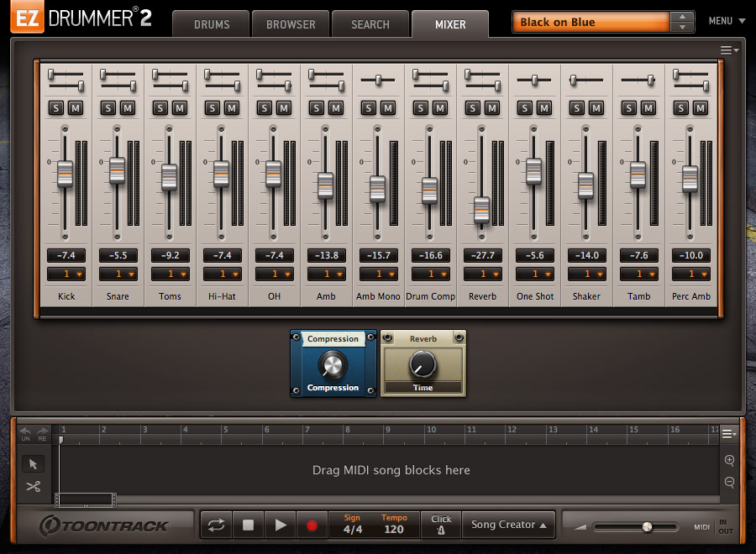Screen dimensions: 756x554
Task: Click the zoom-in magnifier icon
Action: pyautogui.click(x=729, y=461)
